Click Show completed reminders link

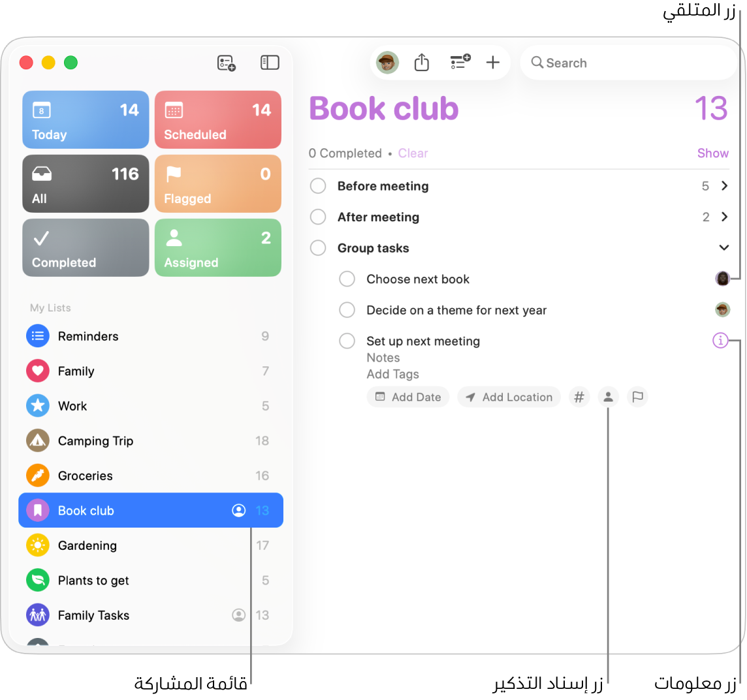pos(712,153)
